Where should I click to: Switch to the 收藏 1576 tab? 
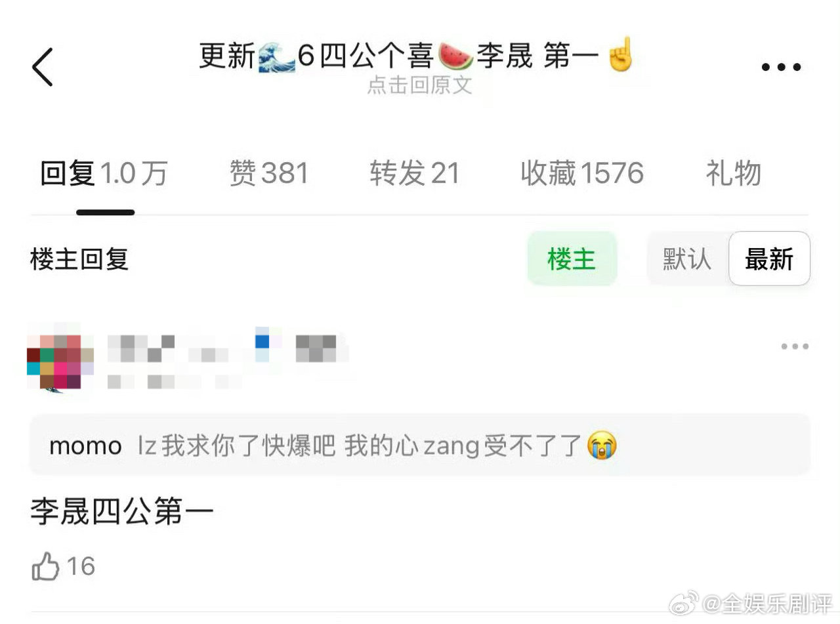click(x=582, y=174)
